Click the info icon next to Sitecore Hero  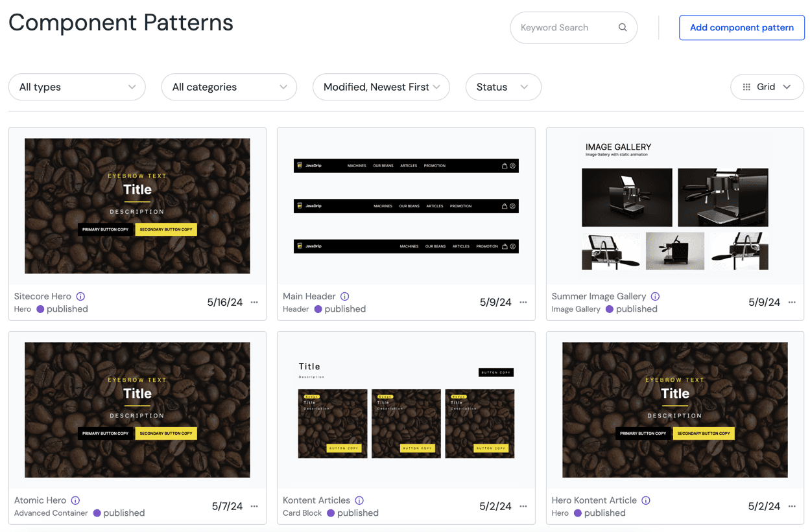pyautogui.click(x=80, y=296)
